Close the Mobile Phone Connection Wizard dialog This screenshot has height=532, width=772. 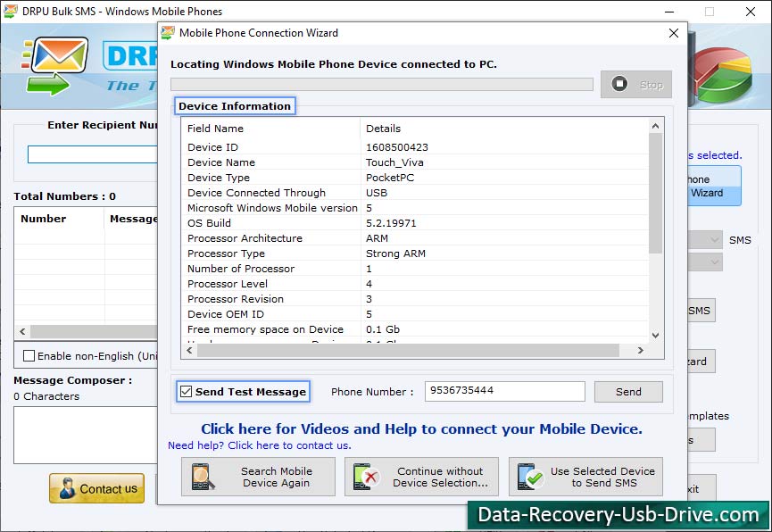674,33
